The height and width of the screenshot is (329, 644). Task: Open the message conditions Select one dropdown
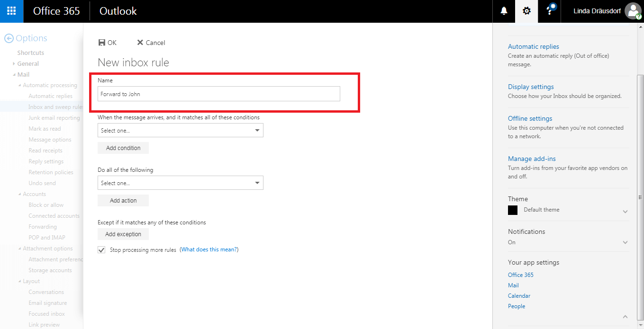pos(181,130)
